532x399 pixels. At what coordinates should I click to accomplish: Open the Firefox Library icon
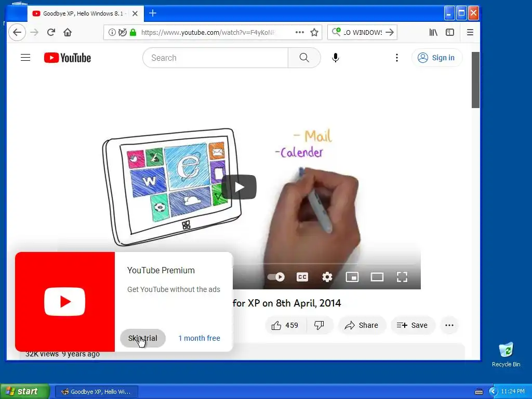tap(433, 32)
